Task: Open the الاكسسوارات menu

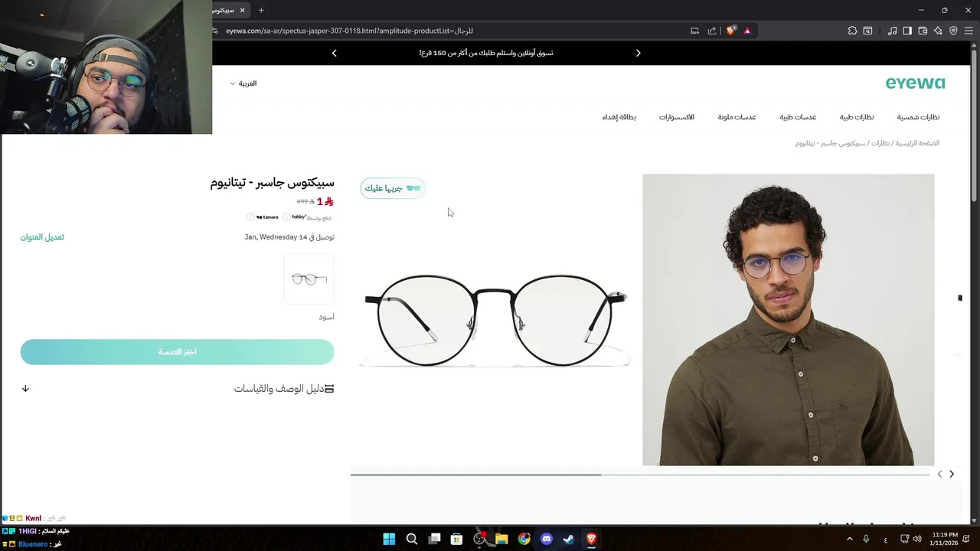Action: (677, 117)
